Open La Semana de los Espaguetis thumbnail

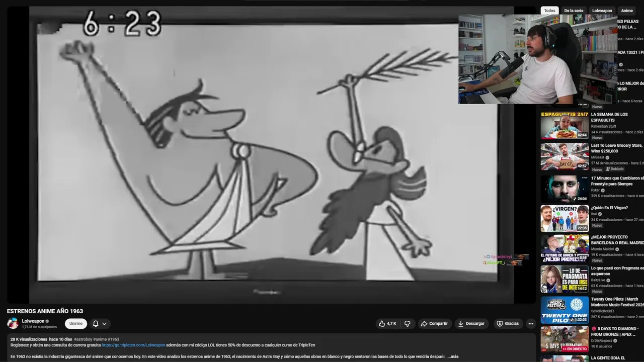pos(565,125)
